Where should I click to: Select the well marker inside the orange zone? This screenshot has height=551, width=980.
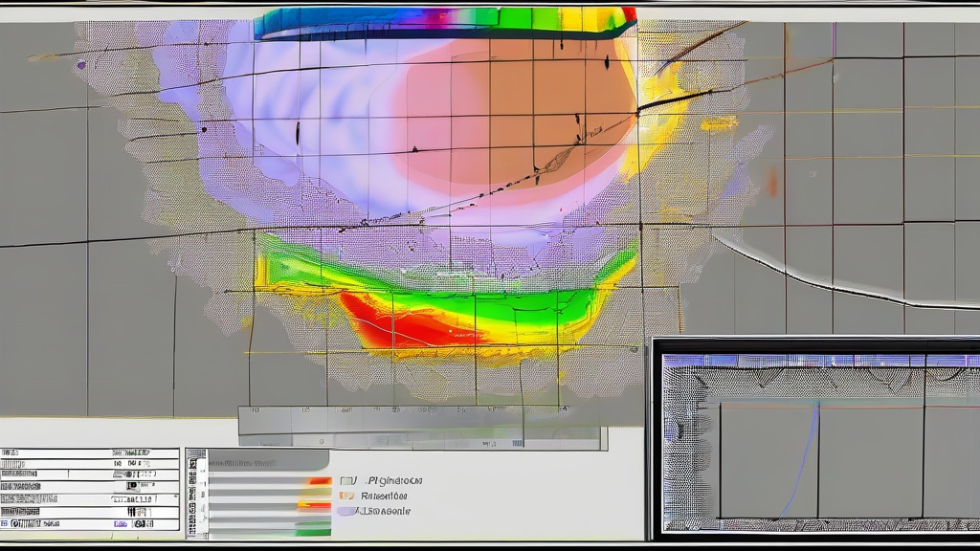tap(577, 119)
